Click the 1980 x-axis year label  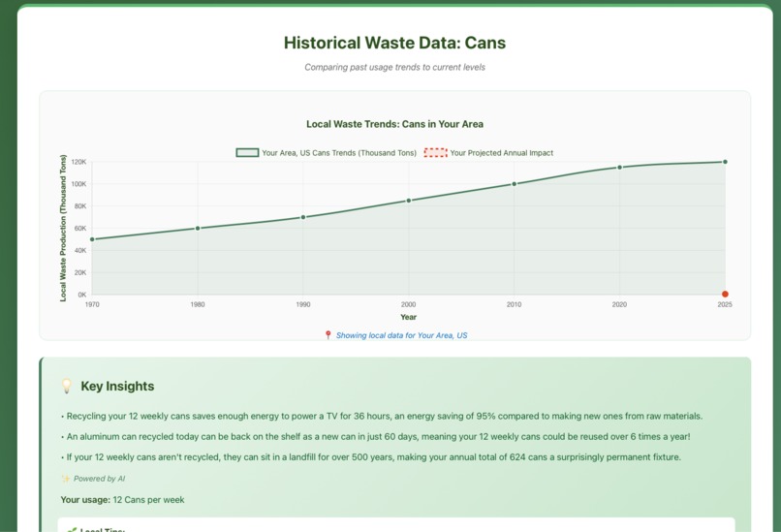pyautogui.click(x=198, y=304)
